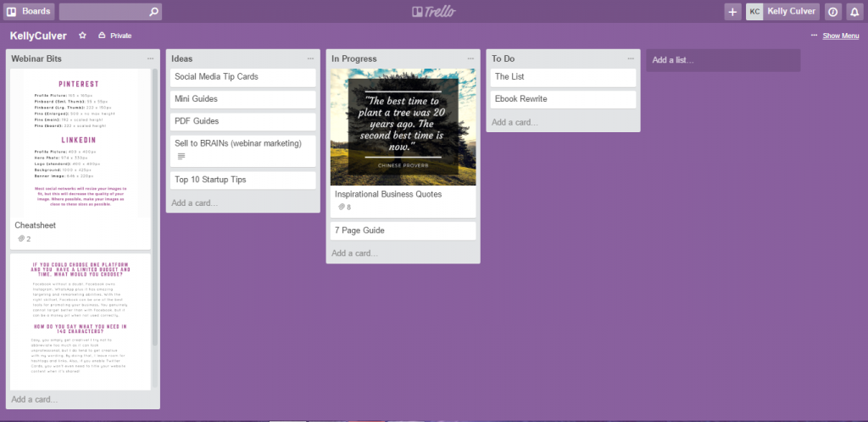Star the KellyCulver board
The height and width of the screenshot is (422, 868).
pyautogui.click(x=82, y=36)
